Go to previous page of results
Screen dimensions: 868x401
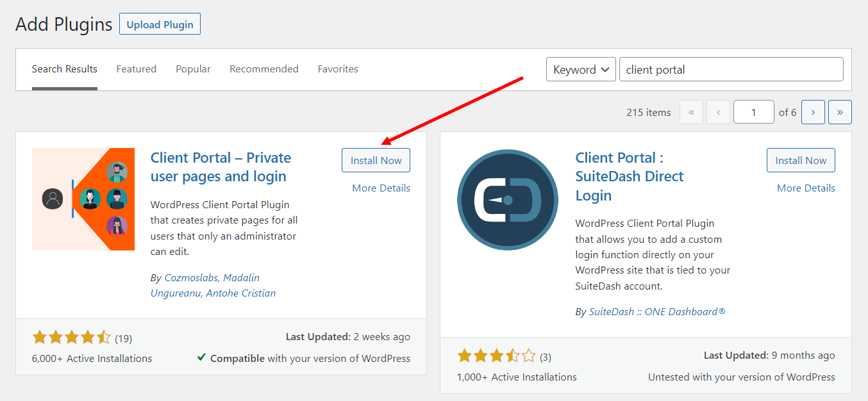[718, 112]
